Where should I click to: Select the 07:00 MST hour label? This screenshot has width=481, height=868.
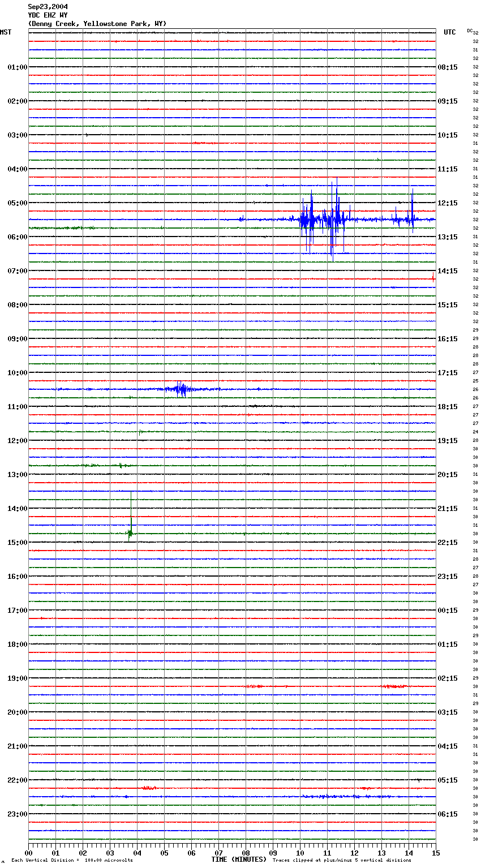point(18,271)
